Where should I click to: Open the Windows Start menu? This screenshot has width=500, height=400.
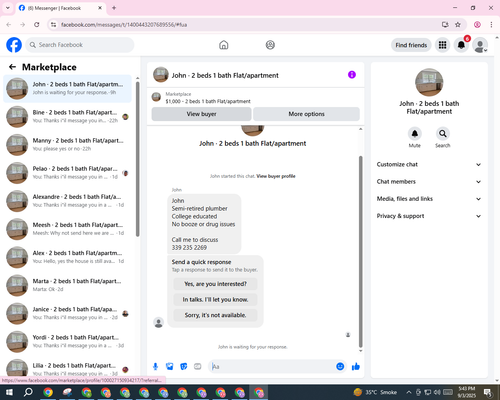click(9, 392)
